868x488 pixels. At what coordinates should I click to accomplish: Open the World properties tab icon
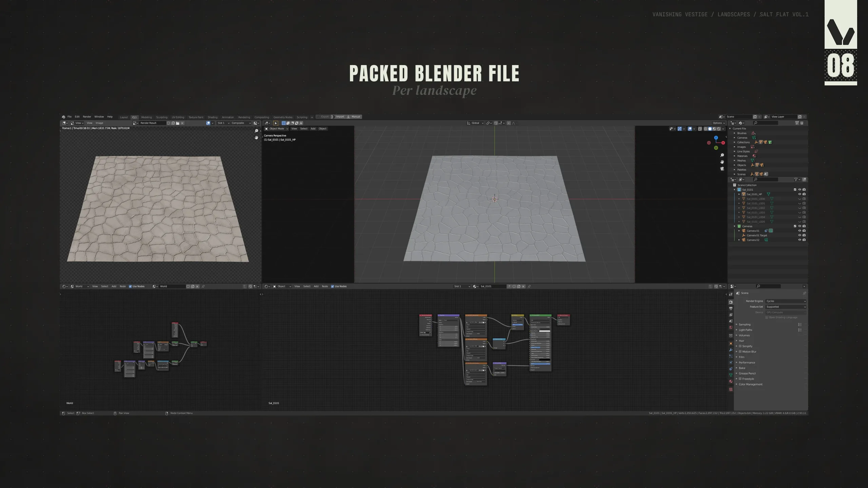coord(731,328)
